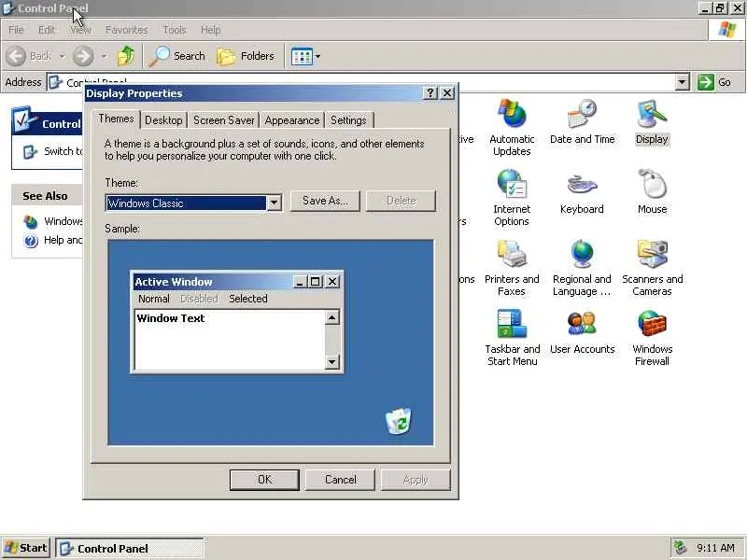Click the Windows Update icon in See Also

pyautogui.click(x=31, y=222)
